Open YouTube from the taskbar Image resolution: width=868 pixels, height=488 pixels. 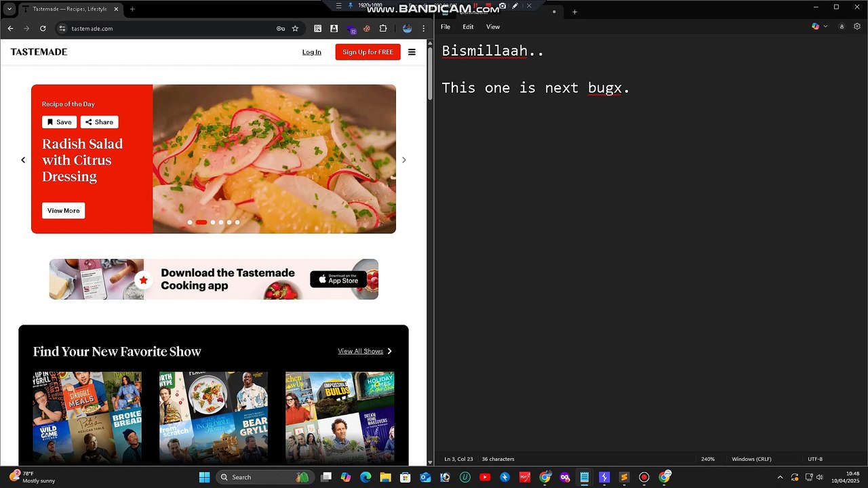(485, 477)
